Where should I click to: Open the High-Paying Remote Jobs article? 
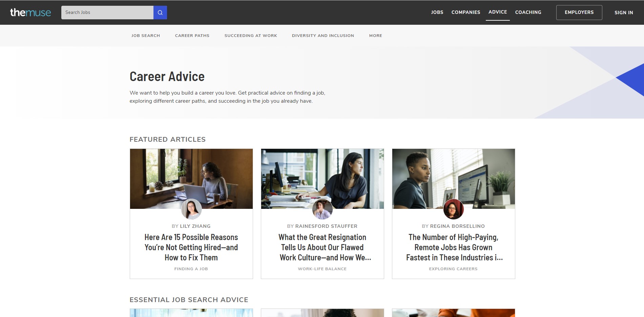click(x=453, y=247)
